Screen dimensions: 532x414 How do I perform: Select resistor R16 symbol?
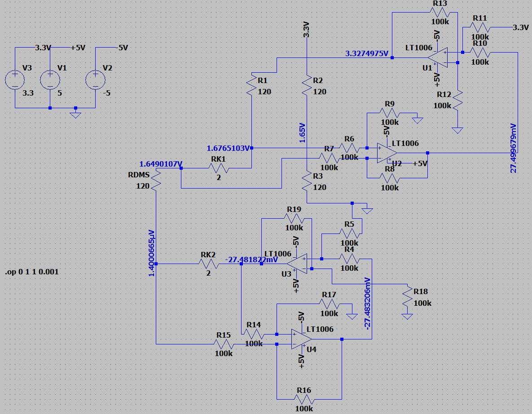point(303,399)
